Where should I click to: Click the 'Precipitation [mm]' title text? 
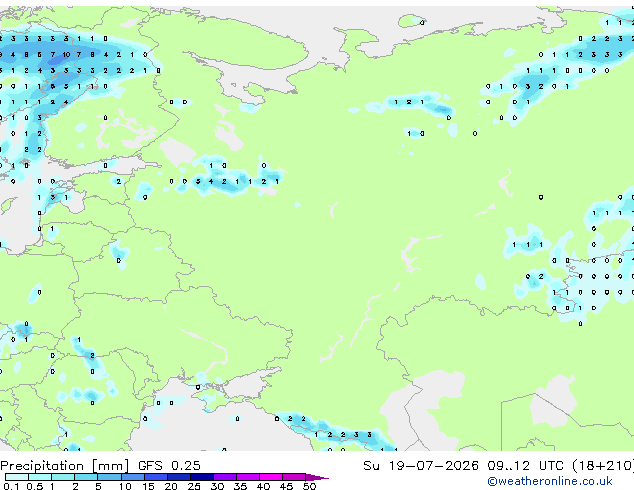[65, 466]
